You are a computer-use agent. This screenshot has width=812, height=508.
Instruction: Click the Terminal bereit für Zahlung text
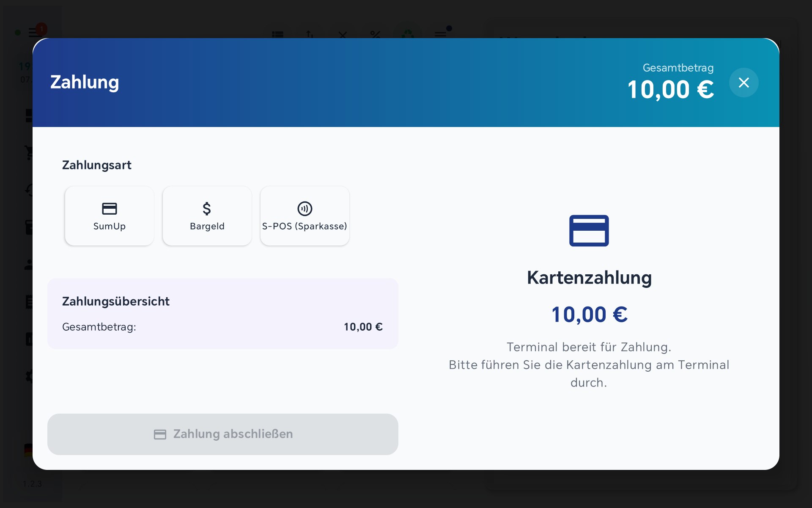tap(589, 347)
